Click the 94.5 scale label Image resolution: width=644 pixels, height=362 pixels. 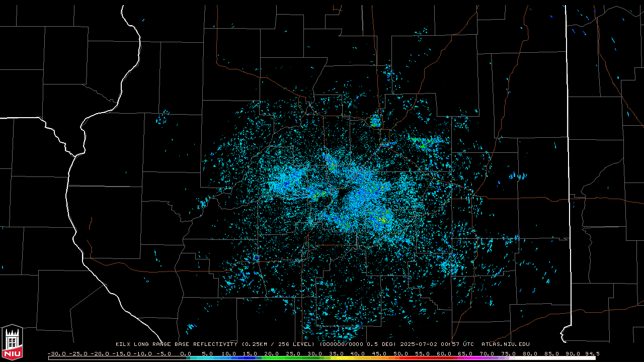click(592, 354)
